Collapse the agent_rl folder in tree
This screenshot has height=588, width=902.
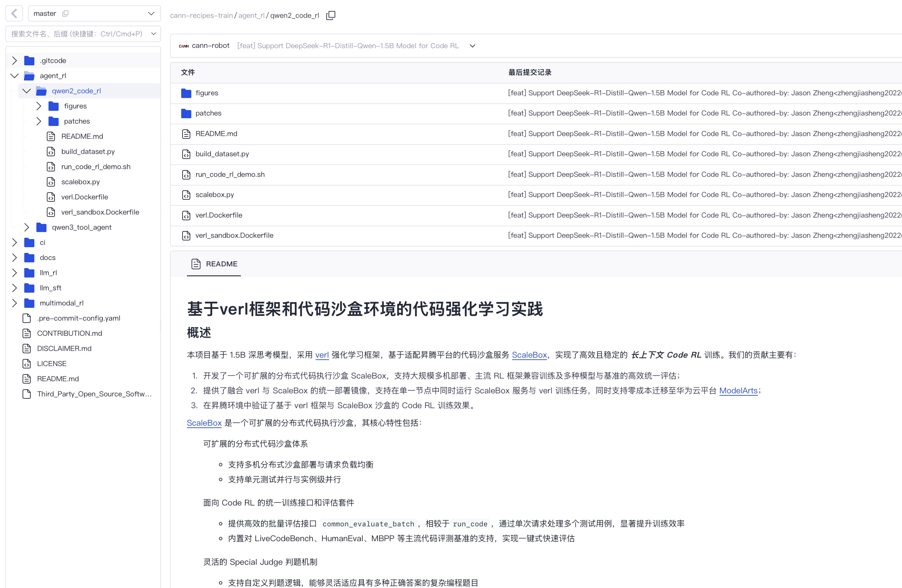pos(14,75)
